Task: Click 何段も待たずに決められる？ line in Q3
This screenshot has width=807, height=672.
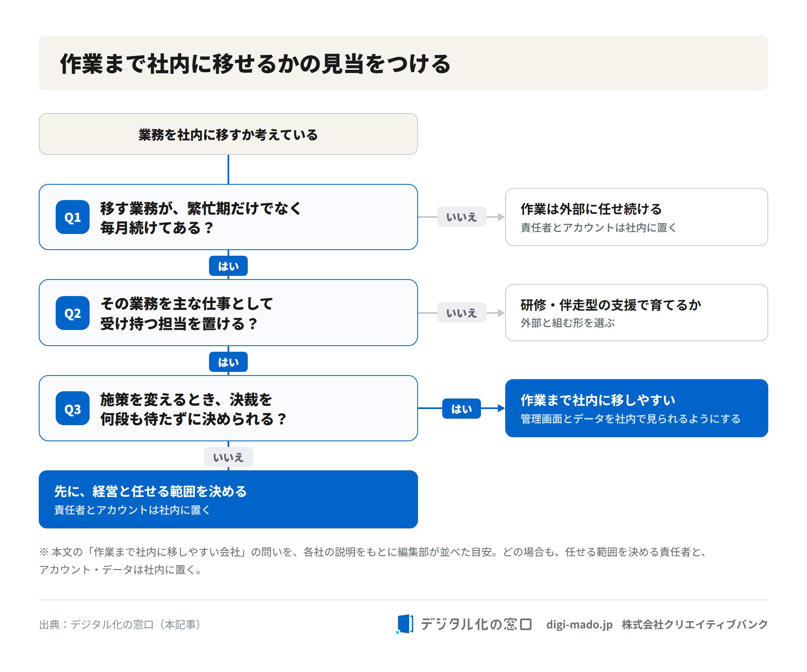Action: click(193, 419)
